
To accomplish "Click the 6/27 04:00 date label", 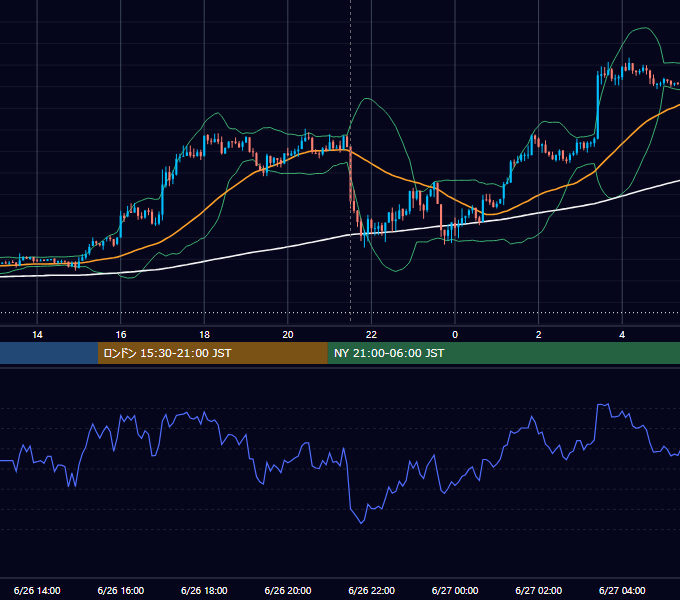I will pyautogui.click(x=622, y=590).
